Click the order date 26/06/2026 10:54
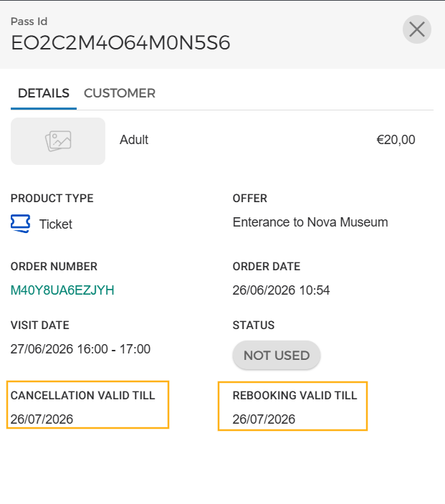 click(281, 290)
